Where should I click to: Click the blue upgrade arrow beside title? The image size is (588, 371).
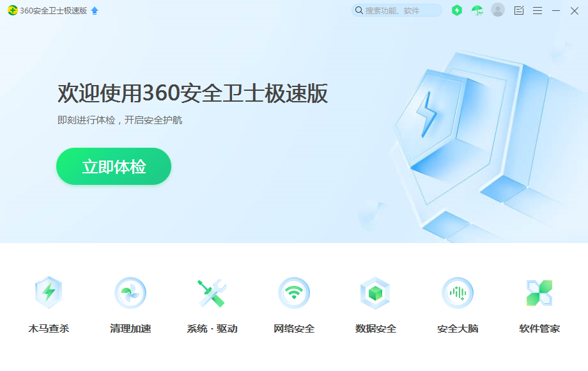click(95, 10)
